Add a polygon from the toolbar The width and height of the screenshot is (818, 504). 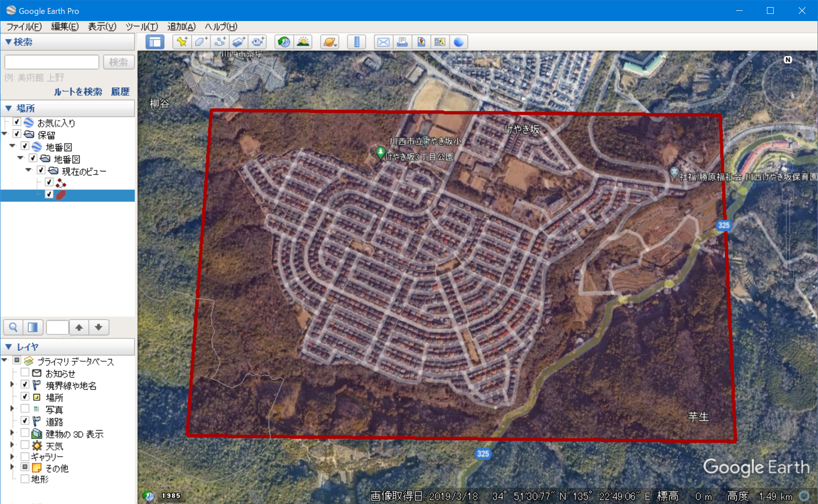(201, 42)
